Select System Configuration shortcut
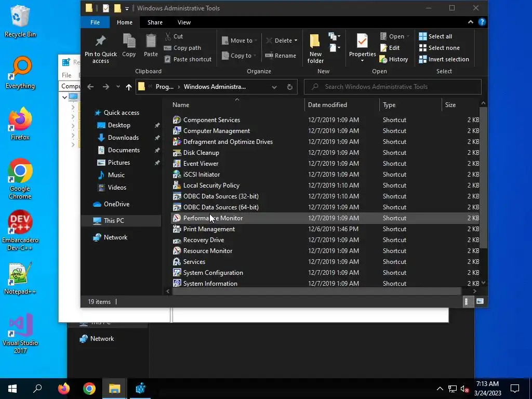The height and width of the screenshot is (399, 532). click(x=325, y=272)
